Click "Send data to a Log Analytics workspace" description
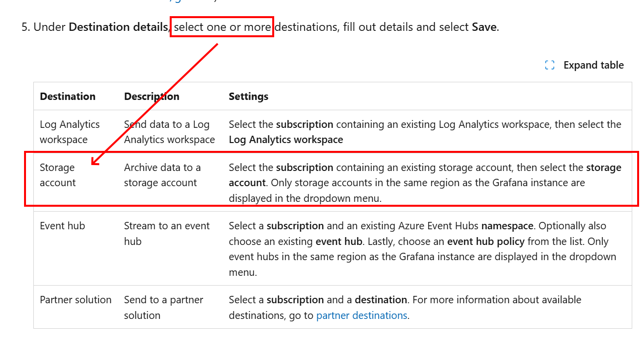Screen dimensions: 644x339 pyautogui.click(x=169, y=132)
